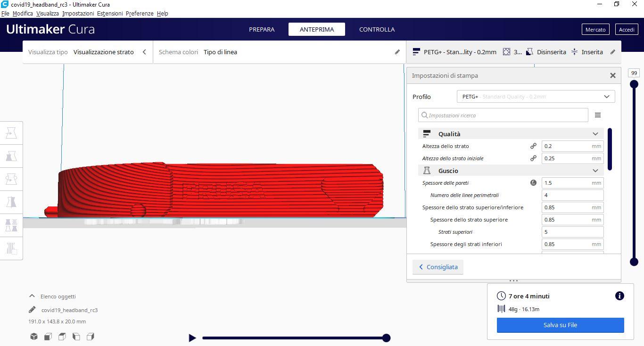
Task: Select the Per Model Settings tool
Action: point(11,225)
